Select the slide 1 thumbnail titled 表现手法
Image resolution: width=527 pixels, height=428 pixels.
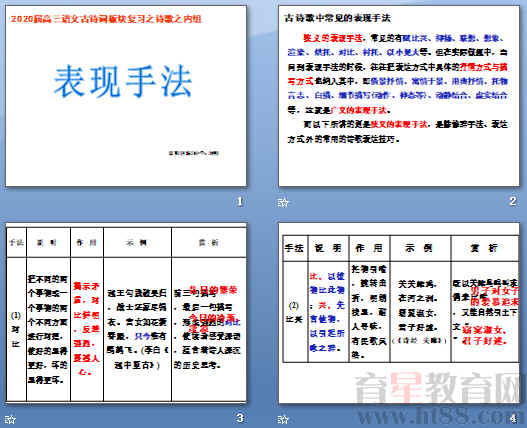126,96
